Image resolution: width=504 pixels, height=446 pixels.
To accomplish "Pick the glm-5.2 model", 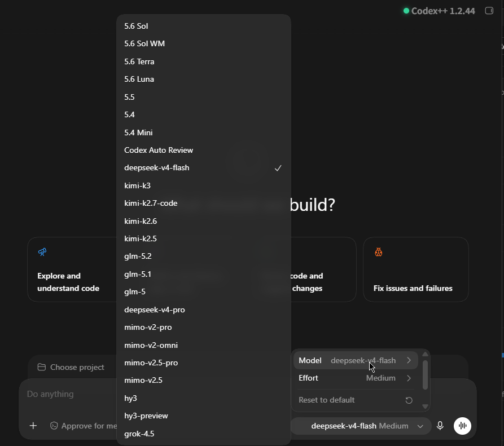I will (x=204, y=256).
